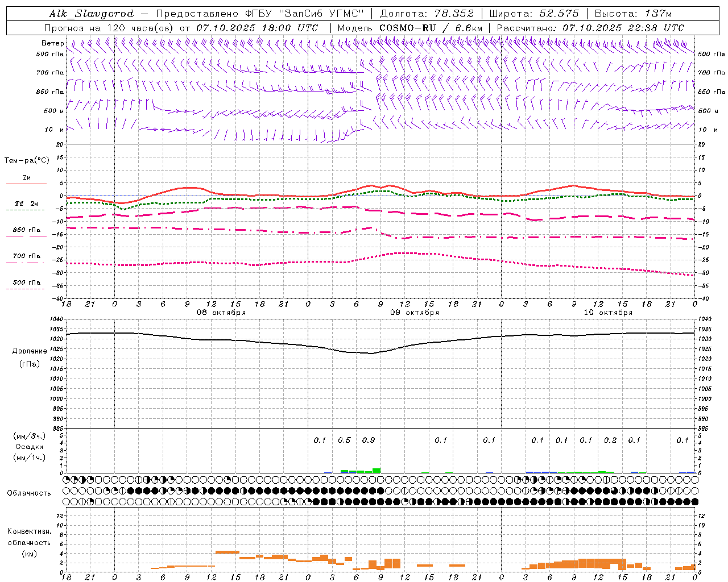This screenshot has width=728, height=582.
Task: Click the "Облачность" cloud cover label
Action: click(x=29, y=493)
